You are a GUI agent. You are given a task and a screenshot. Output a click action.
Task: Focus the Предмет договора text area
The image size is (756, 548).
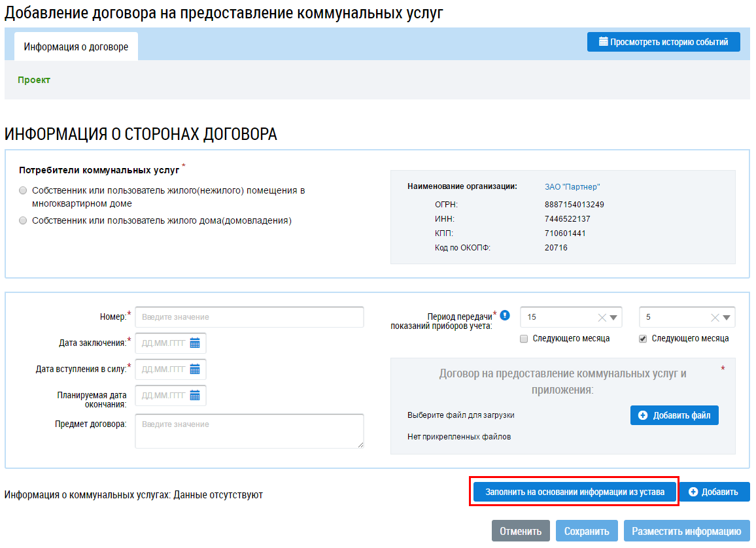click(x=249, y=431)
